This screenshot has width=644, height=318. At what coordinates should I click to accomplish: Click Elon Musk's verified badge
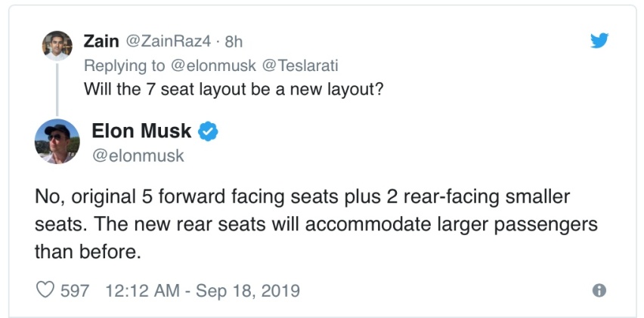208,131
